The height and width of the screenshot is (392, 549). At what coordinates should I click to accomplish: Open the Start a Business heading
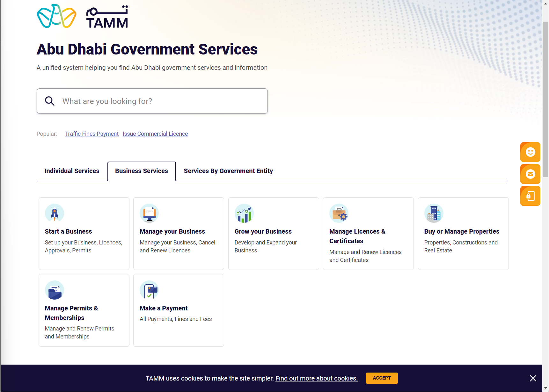(x=69, y=231)
